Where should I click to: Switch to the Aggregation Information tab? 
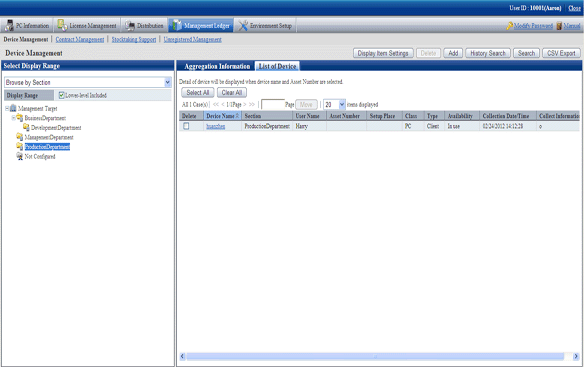tap(217, 66)
